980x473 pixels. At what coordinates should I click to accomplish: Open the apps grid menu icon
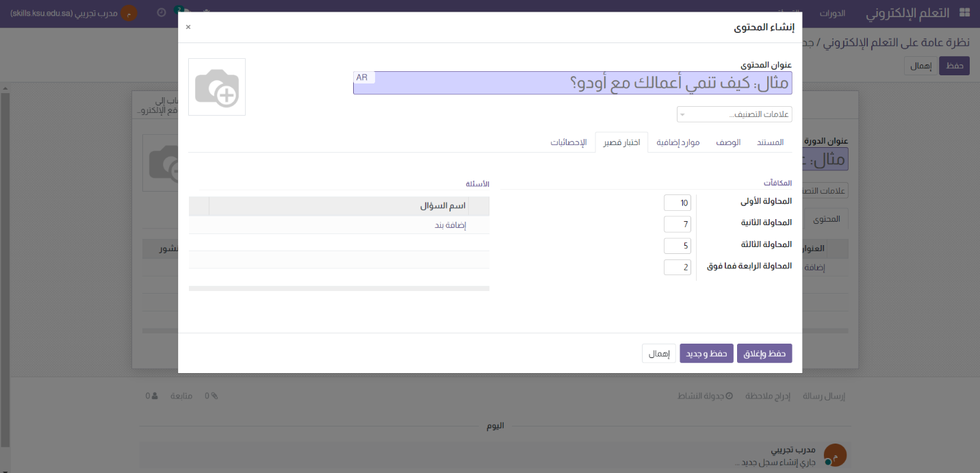coord(965,13)
